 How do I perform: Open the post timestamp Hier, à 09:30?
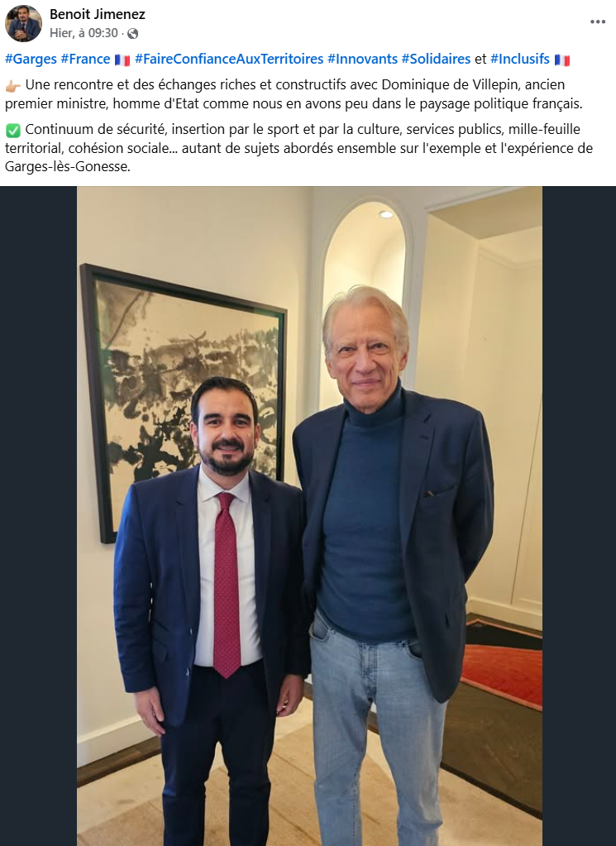(84, 33)
